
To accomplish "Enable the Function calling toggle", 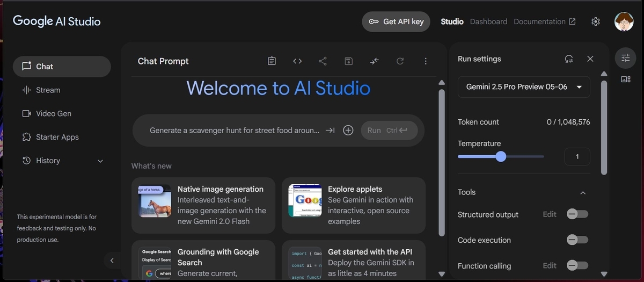I will coord(577,265).
